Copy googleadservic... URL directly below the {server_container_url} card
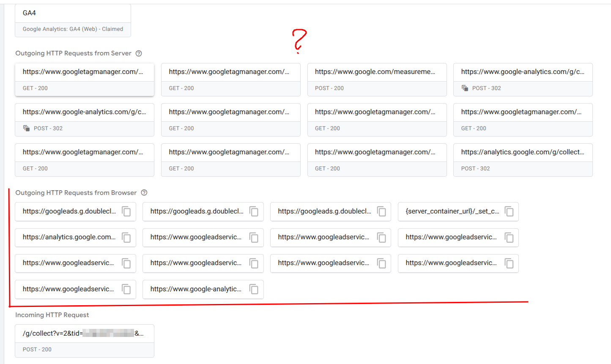The image size is (611, 364). tap(509, 238)
